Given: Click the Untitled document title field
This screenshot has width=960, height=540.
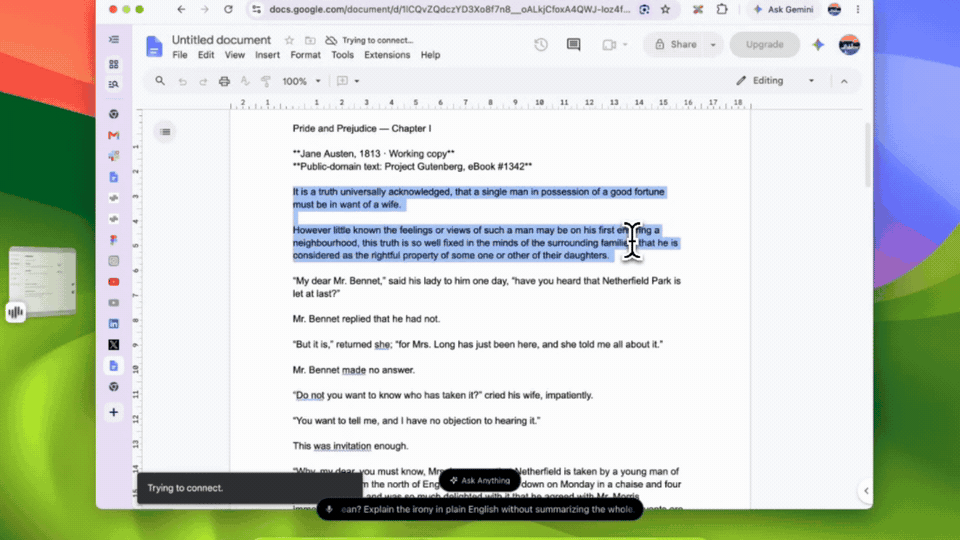Looking at the screenshot, I should [x=221, y=40].
